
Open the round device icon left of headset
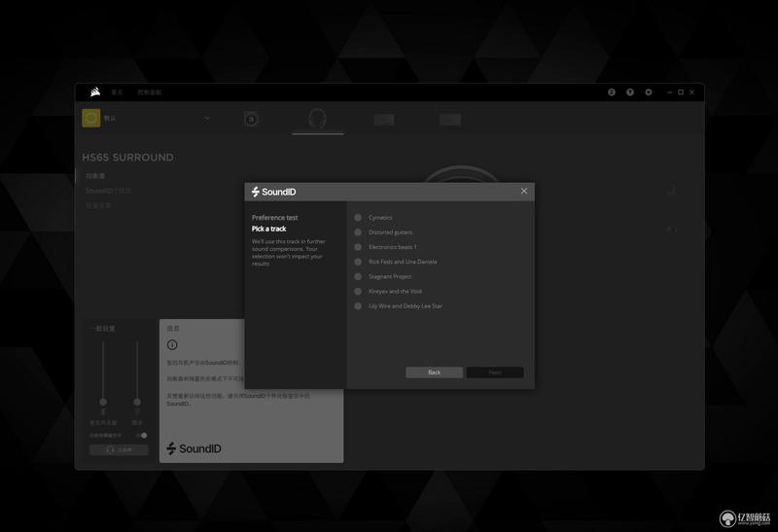[251, 119]
